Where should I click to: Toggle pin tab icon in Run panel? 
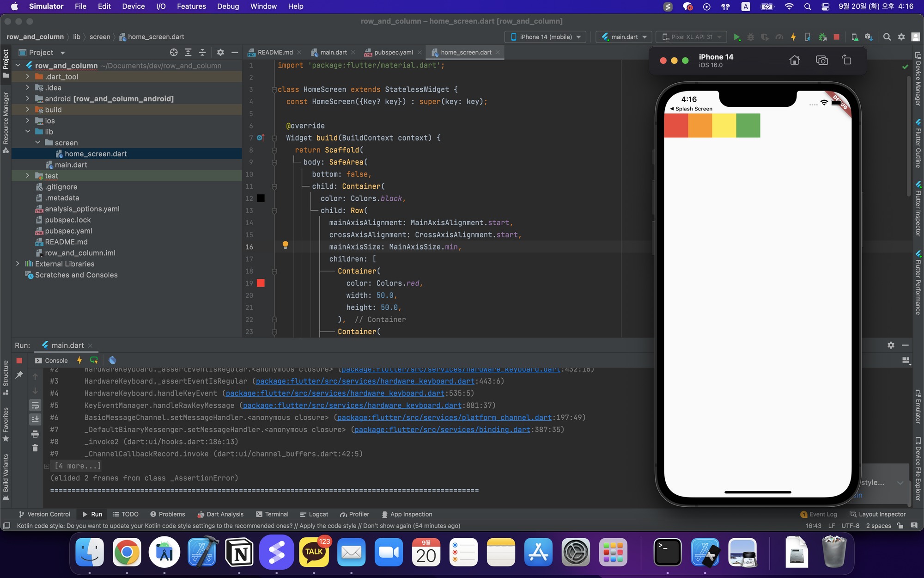point(19,375)
